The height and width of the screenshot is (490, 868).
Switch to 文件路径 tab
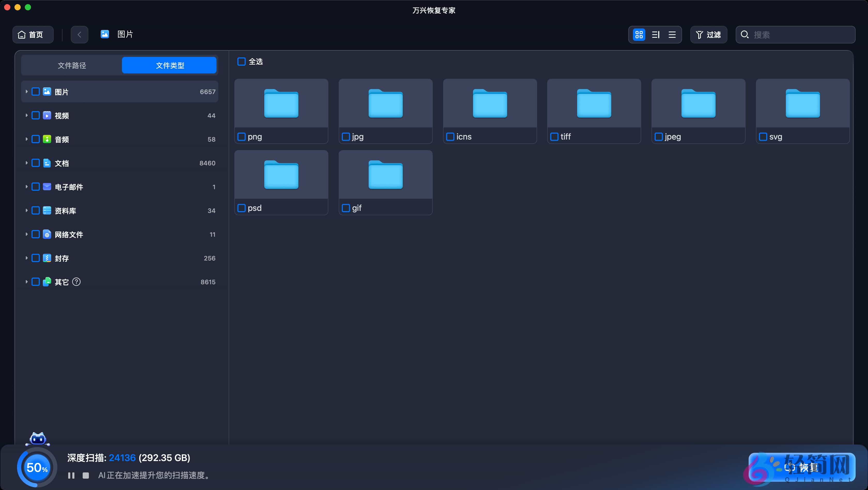(x=72, y=65)
